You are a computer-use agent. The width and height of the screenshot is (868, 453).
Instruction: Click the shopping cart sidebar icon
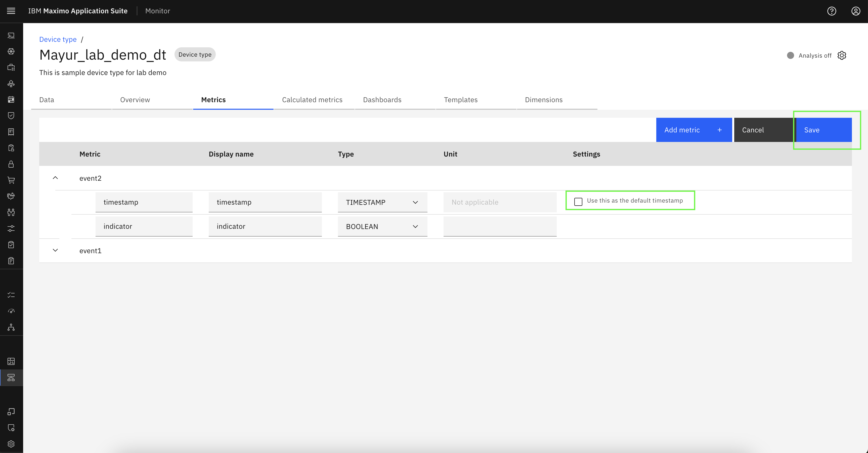click(11, 180)
